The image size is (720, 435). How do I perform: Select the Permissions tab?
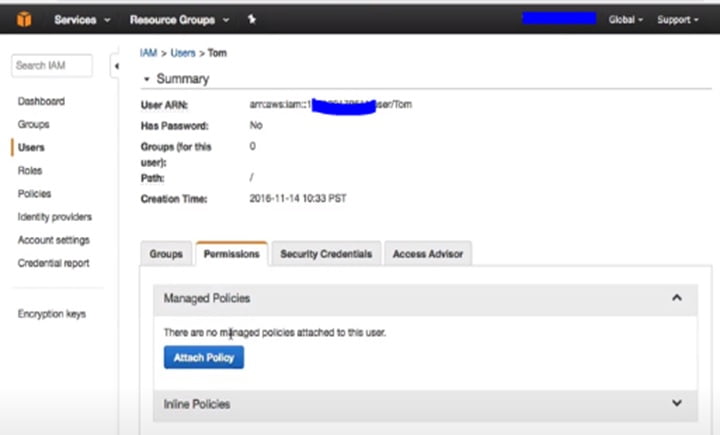[231, 254]
